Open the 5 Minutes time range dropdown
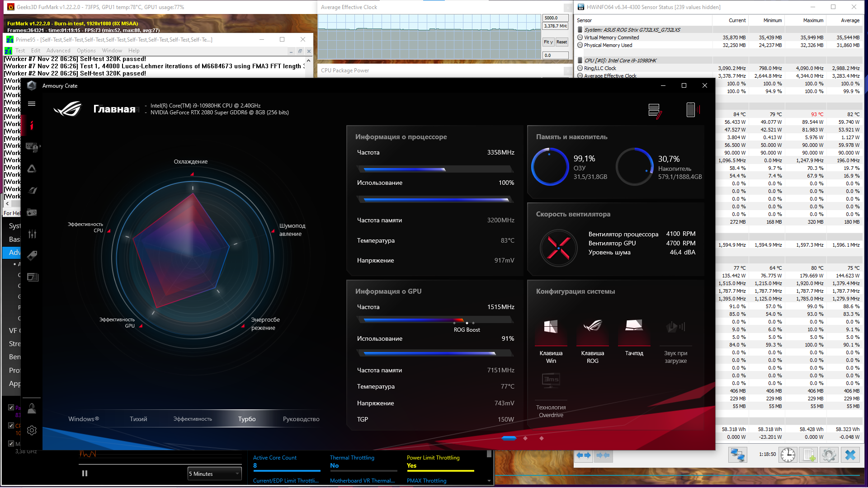868x488 pixels. 214,474
